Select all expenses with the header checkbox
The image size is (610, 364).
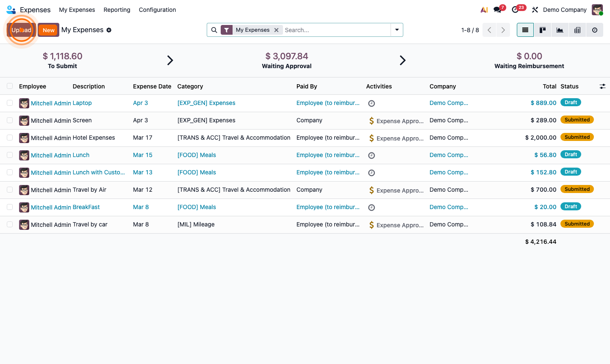pos(10,86)
